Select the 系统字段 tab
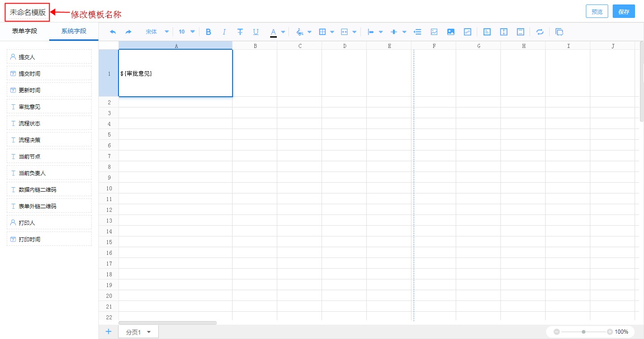Viewport: 644px width, 339px height. (74, 31)
